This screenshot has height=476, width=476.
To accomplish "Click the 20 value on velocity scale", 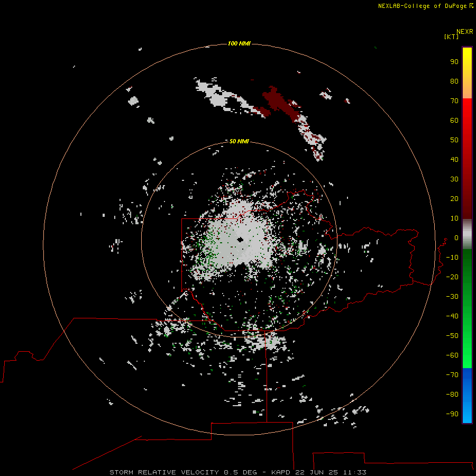I will [454, 199].
